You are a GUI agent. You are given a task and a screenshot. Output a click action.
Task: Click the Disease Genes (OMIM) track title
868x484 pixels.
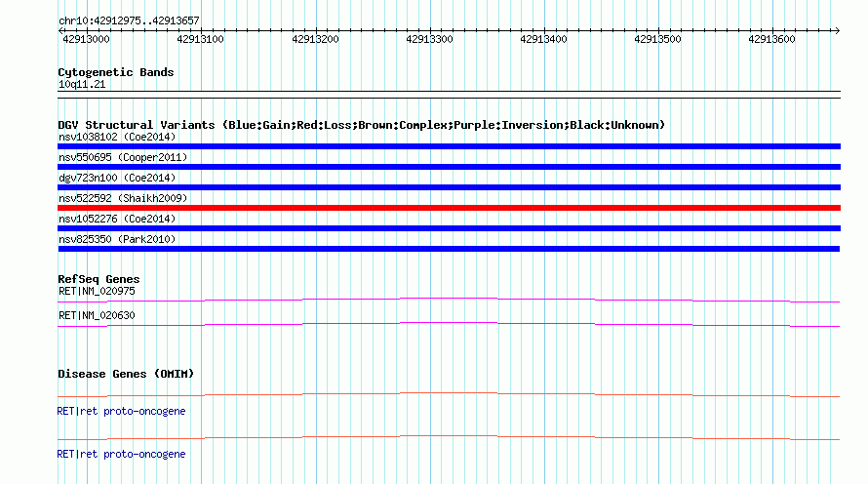tap(126, 374)
